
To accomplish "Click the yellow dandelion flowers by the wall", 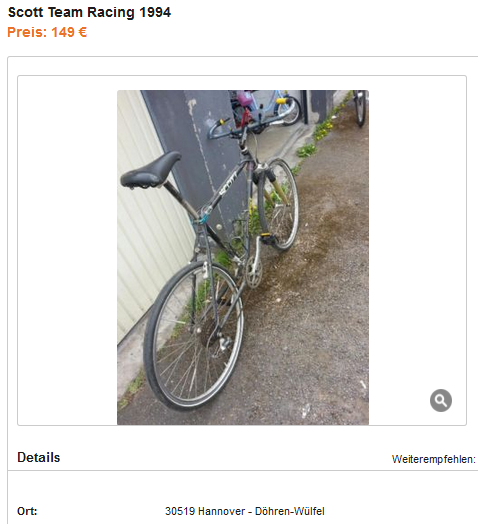I will pos(323,131).
